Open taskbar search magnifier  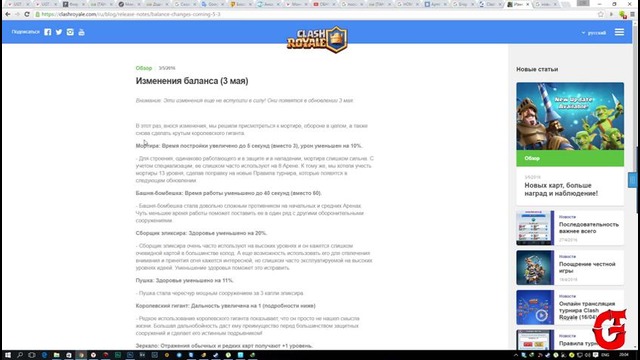pyautogui.click(x=20, y=355)
